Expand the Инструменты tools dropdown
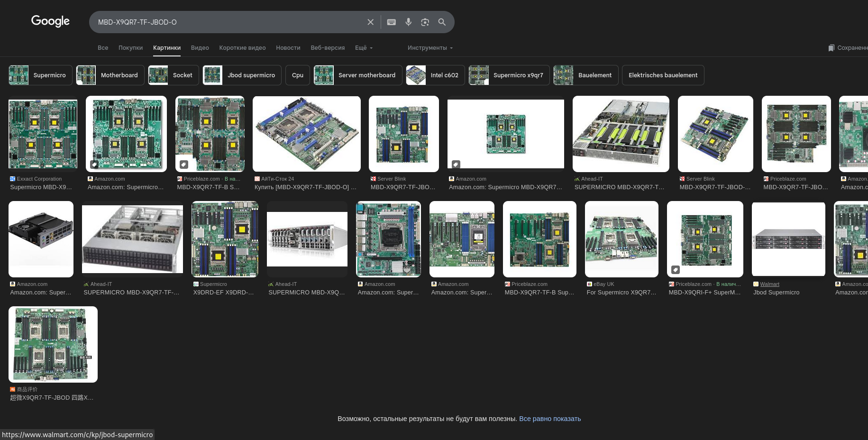This screenshot has height=440, width=868. [x=430, y=48]
